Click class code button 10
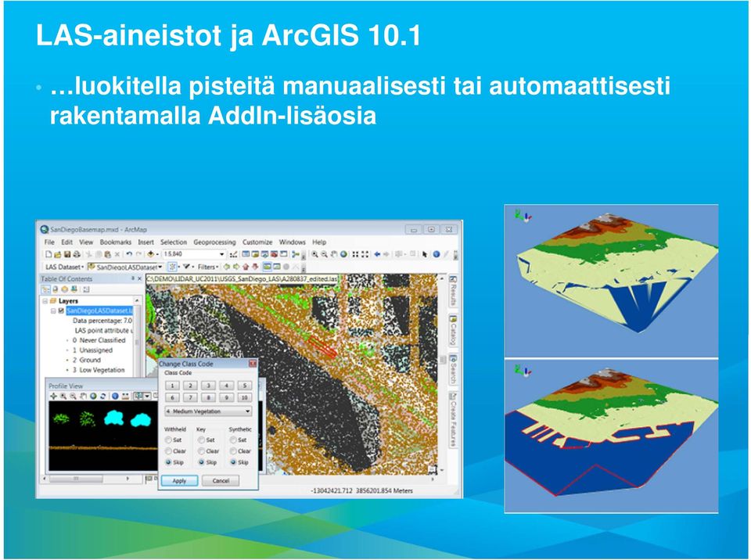 point(244,397)
